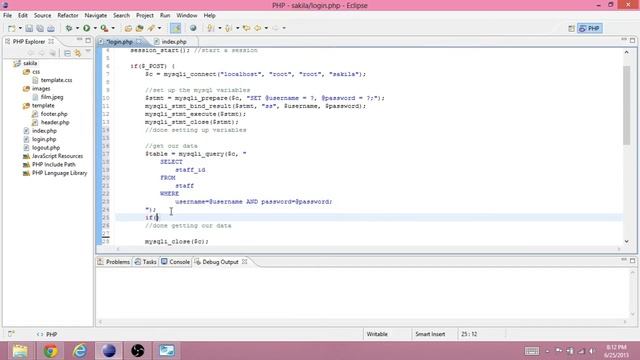This screenshot has height=360, width=640.
Task: Select header.php in the tree
Action: click(55, 122)
